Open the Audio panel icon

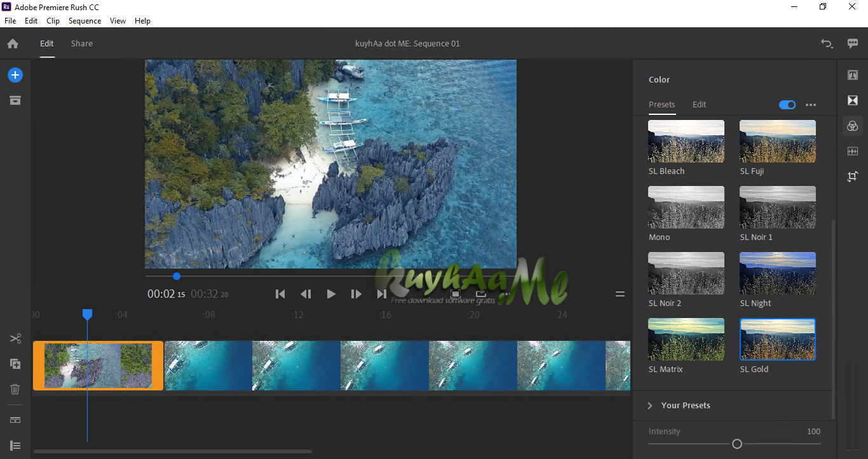point(853,151)
